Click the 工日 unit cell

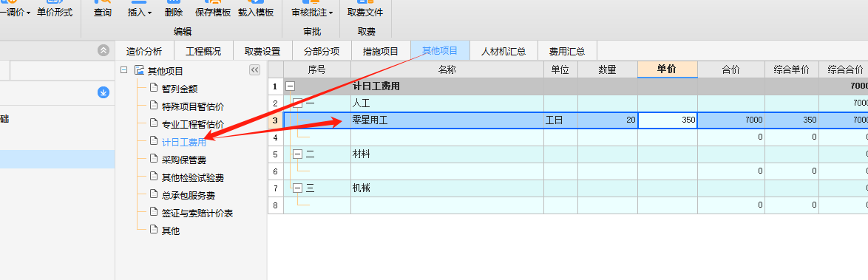(x=560, y=120)
